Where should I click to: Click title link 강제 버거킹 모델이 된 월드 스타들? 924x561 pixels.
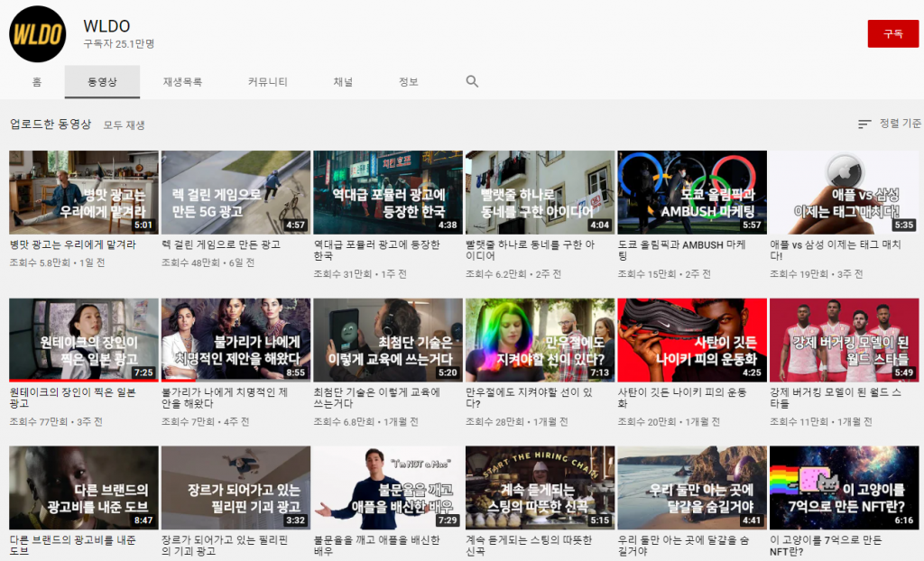[835, 398]
